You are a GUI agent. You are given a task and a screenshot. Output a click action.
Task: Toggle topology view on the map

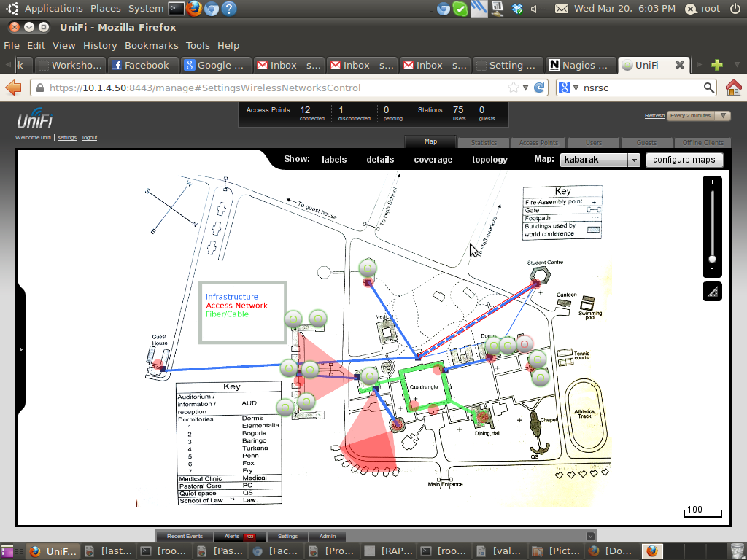coord(489,160)
